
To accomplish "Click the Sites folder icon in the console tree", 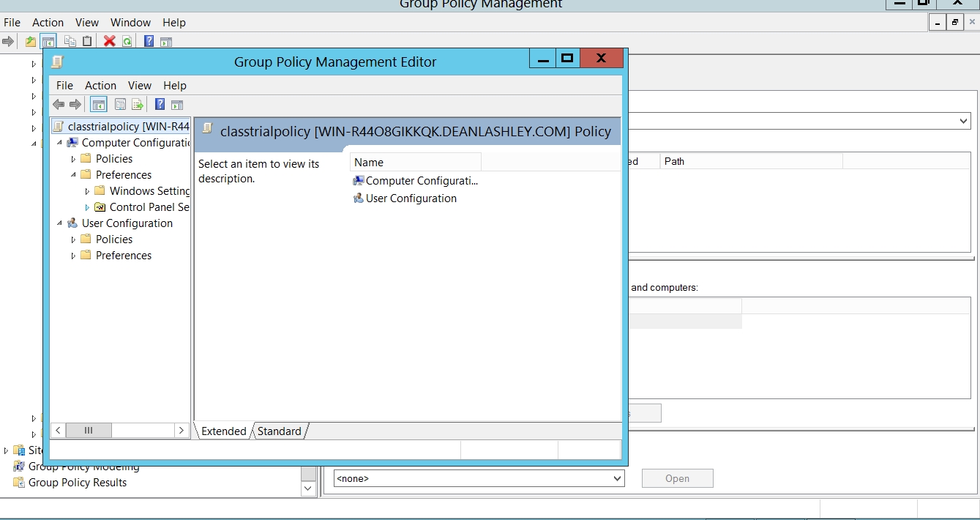I will point(19,450).
